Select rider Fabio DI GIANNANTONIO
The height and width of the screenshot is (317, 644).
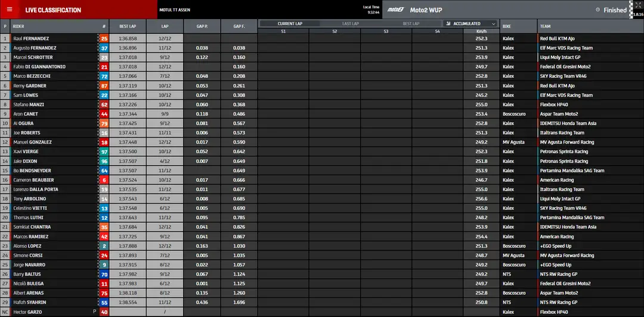39,67
